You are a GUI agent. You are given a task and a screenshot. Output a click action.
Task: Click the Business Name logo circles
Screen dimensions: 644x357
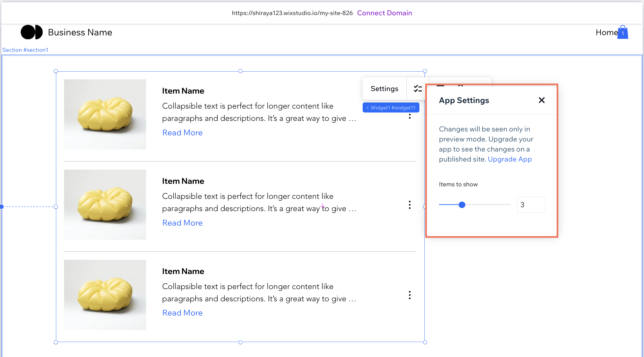point(32,32)
